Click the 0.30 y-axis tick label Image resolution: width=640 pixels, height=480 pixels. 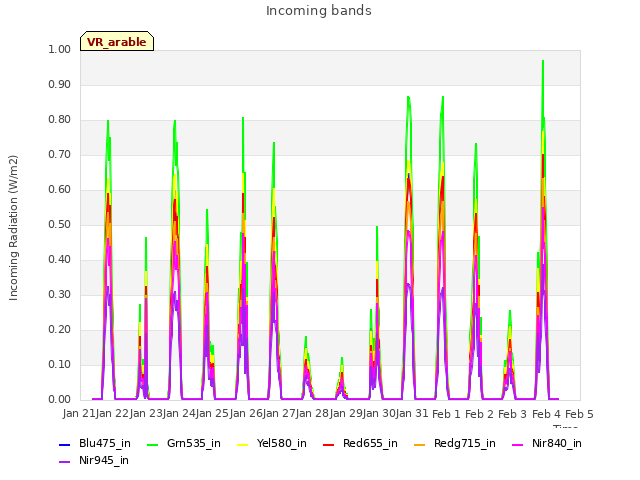[x=60, y=295]
